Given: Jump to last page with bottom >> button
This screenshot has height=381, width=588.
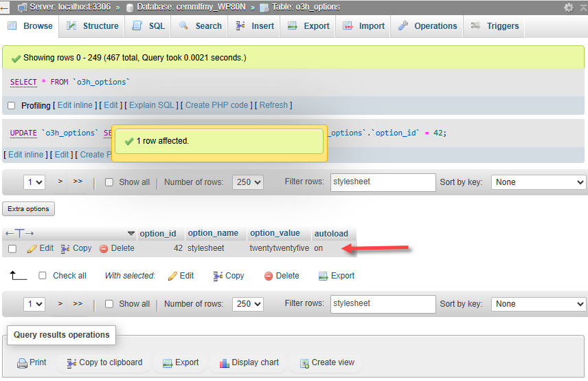Looking at the screenshot, I should click(x=78, y=303).
